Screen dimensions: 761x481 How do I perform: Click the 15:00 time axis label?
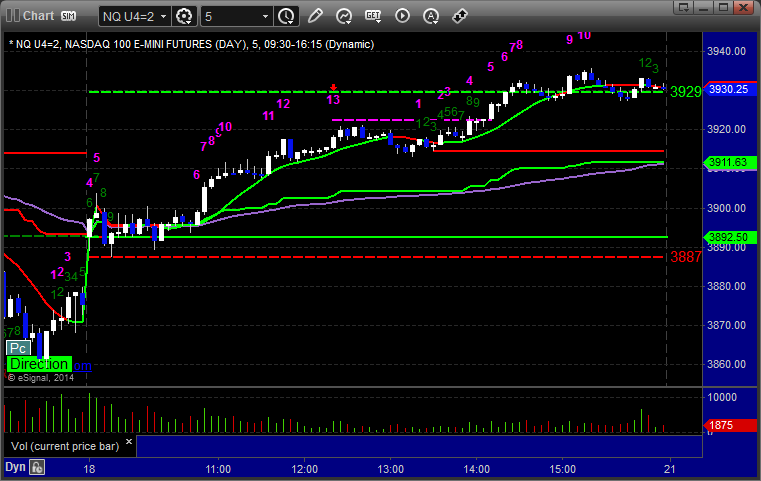(x=562, y=469)
